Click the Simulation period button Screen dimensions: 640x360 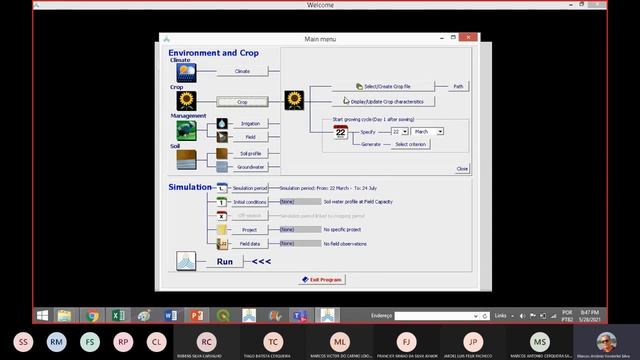pos(249,188)
